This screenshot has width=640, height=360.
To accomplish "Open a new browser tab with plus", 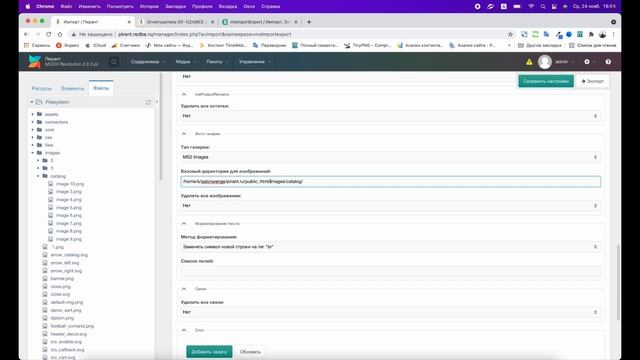I will pyautogui.click(x=309, y=22).
